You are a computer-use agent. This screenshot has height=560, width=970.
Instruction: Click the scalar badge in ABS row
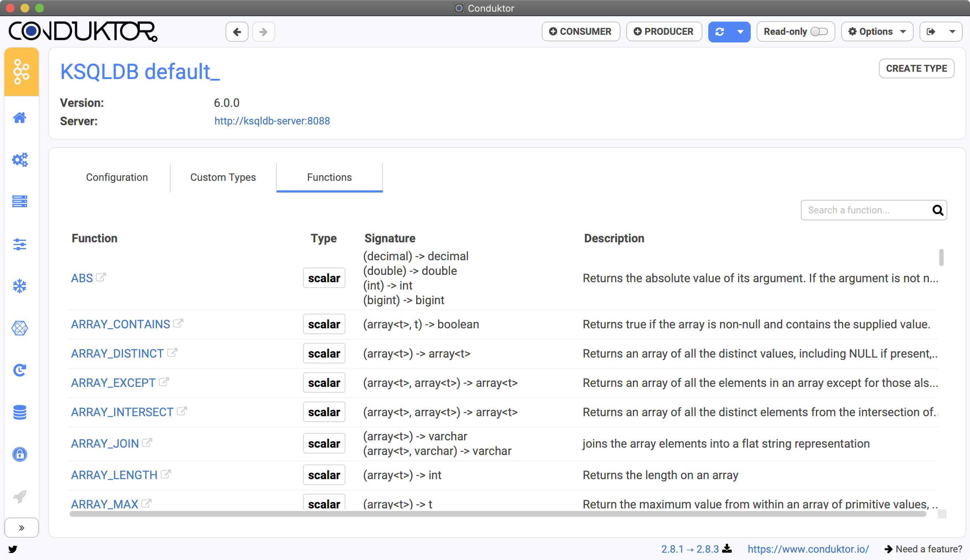coord(324,278)
